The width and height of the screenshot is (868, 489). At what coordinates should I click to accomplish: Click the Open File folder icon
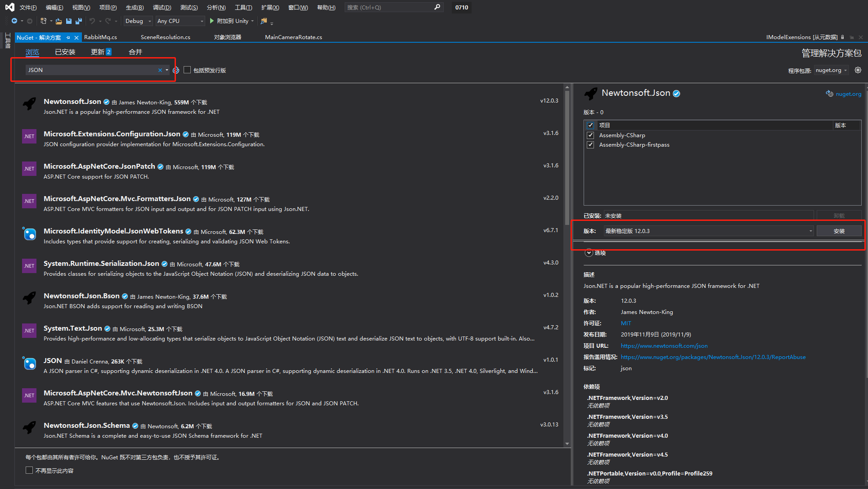(x=59, y=21)
